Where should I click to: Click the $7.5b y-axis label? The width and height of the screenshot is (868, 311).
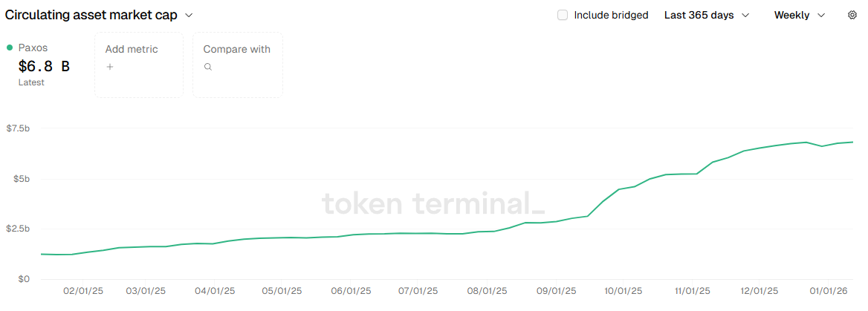tap(18, 128)
